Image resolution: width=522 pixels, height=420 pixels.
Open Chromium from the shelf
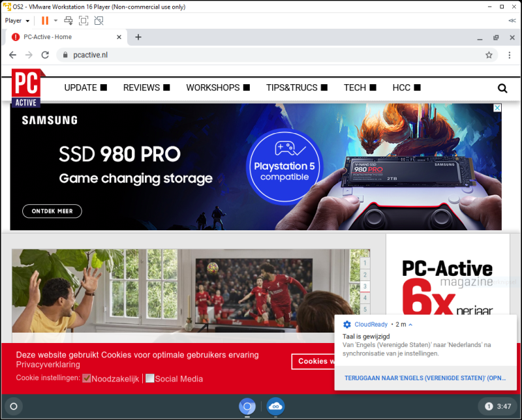click(247, 406)
